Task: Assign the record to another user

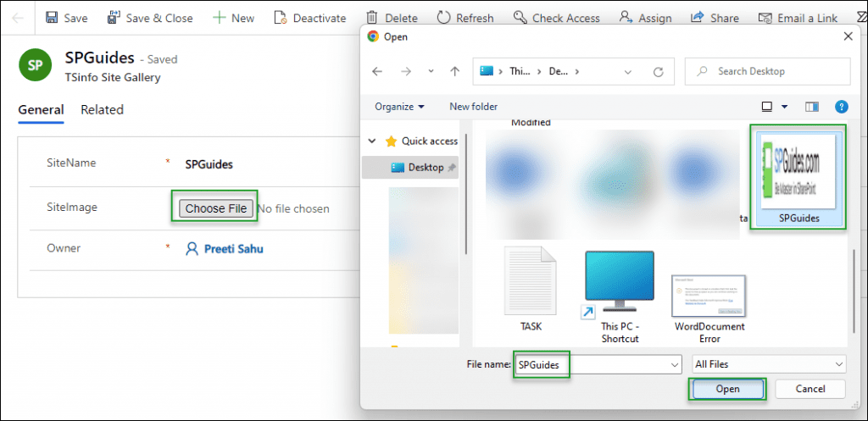Action: click(645, 18)
